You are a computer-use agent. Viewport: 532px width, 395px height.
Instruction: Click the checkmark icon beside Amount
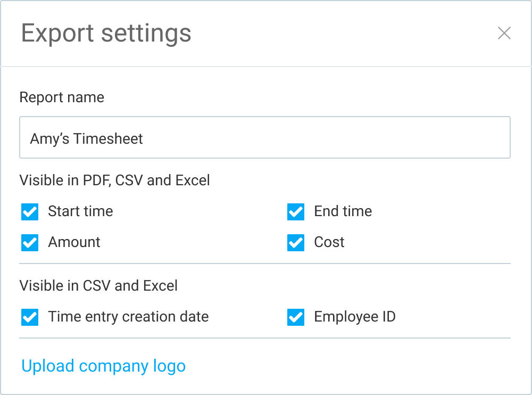tap(29, 242)
